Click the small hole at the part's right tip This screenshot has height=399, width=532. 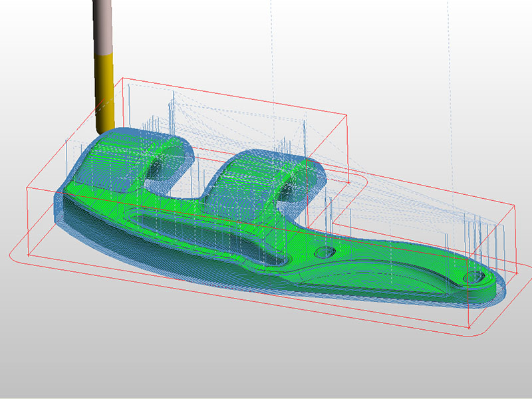click(x=476, y=276)
